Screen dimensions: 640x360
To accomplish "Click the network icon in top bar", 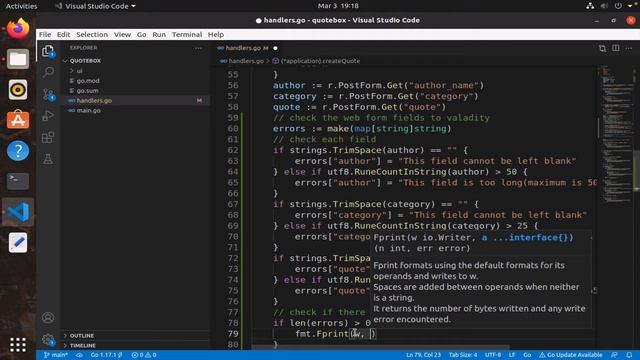I will click(590, 6).
